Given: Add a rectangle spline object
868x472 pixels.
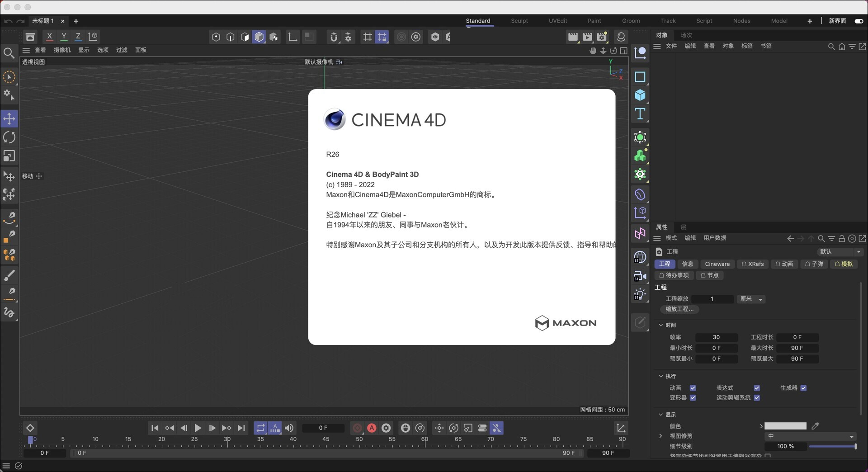Looking at the screenshot, I should coord(640,77).
